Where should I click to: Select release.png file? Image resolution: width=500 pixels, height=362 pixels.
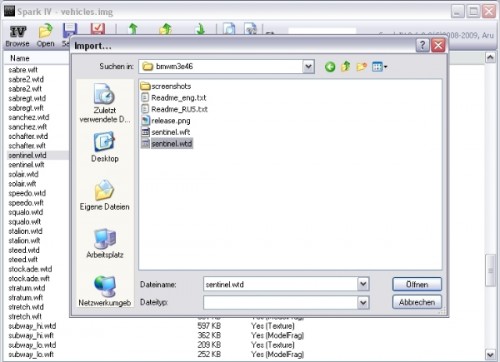[166, 121]
